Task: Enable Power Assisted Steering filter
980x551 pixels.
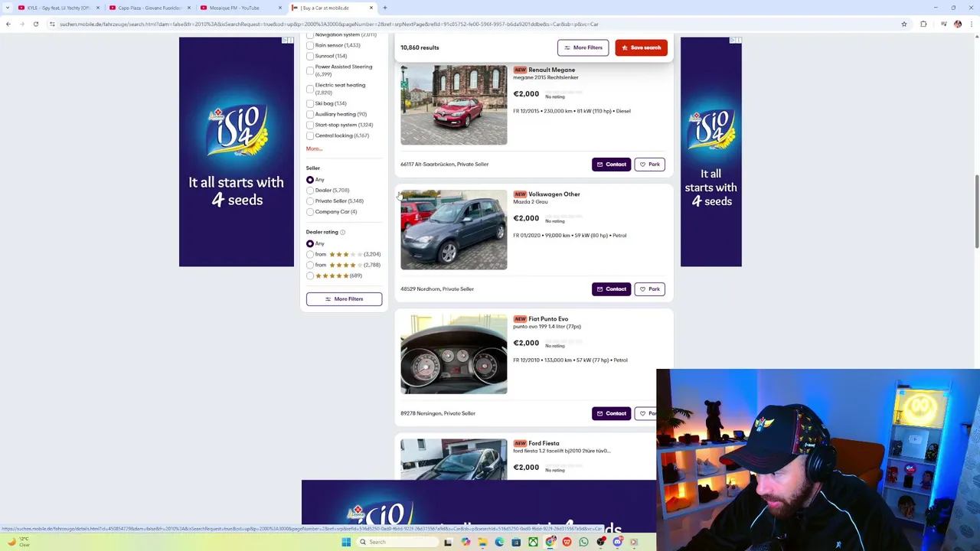Action: pyautogui.click(x=310, y=70)
